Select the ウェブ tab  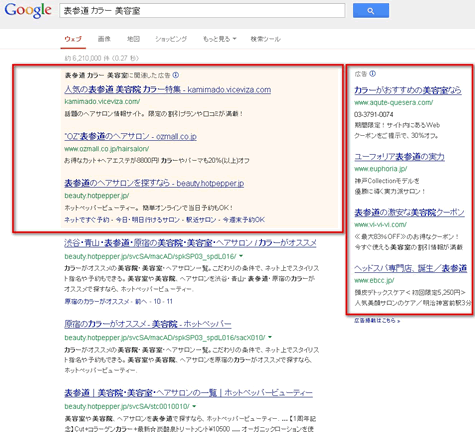(73, 39)
